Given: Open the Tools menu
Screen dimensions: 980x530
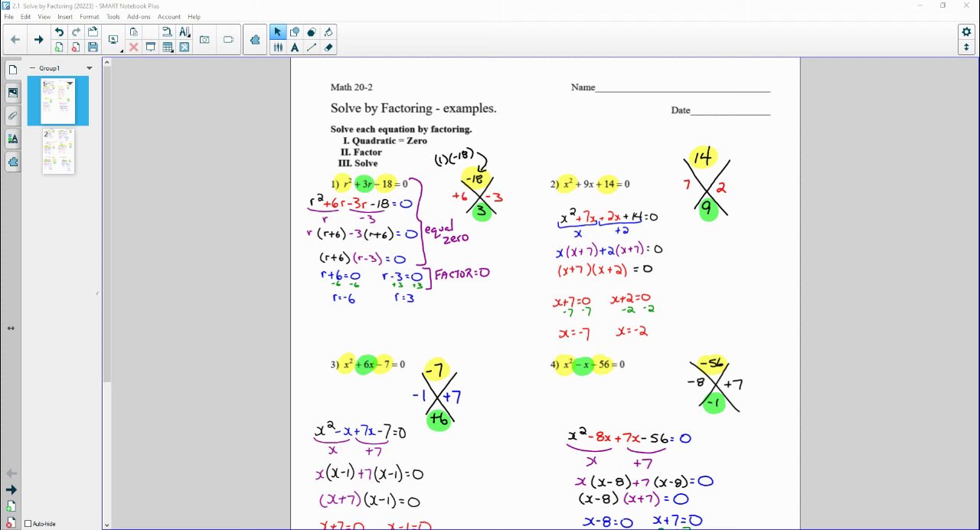Looking at the screenshot, I should click(113, 17).
